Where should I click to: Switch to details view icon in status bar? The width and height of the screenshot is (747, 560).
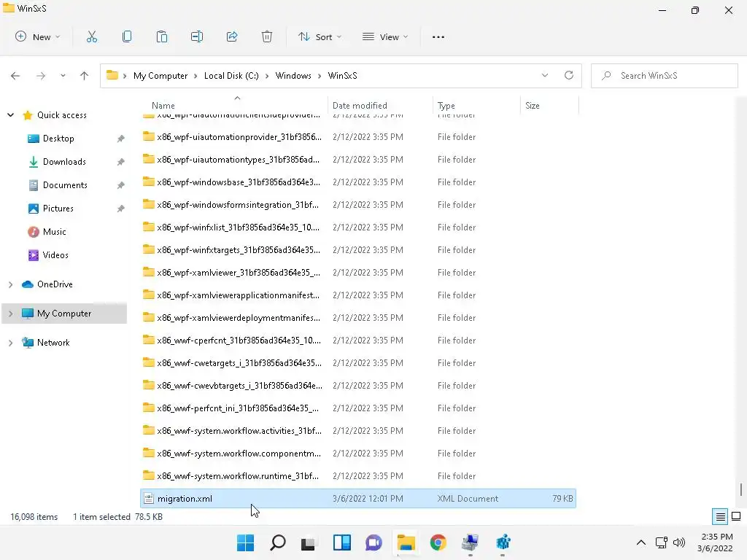click(x=720, y=516)
